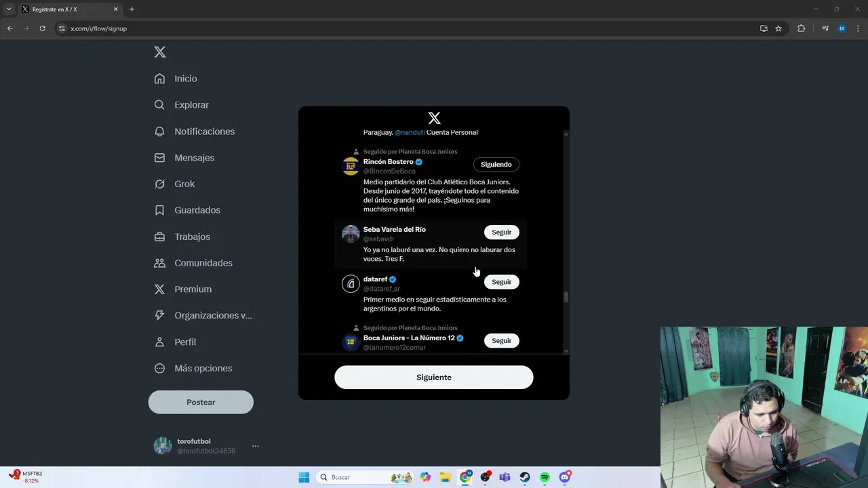868x488 pixels.
Task: Open Notificaciones in the sidebar
Action: coord(194,131)
